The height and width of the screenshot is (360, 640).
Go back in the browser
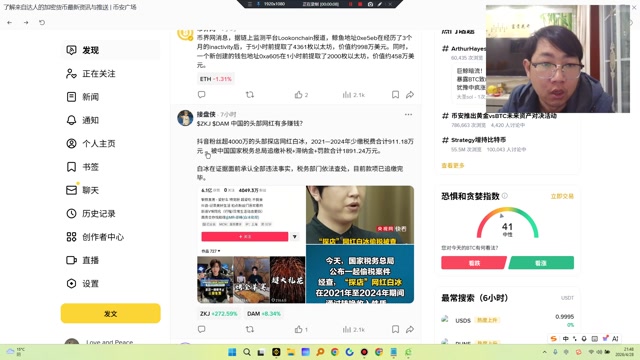[9, 22]
